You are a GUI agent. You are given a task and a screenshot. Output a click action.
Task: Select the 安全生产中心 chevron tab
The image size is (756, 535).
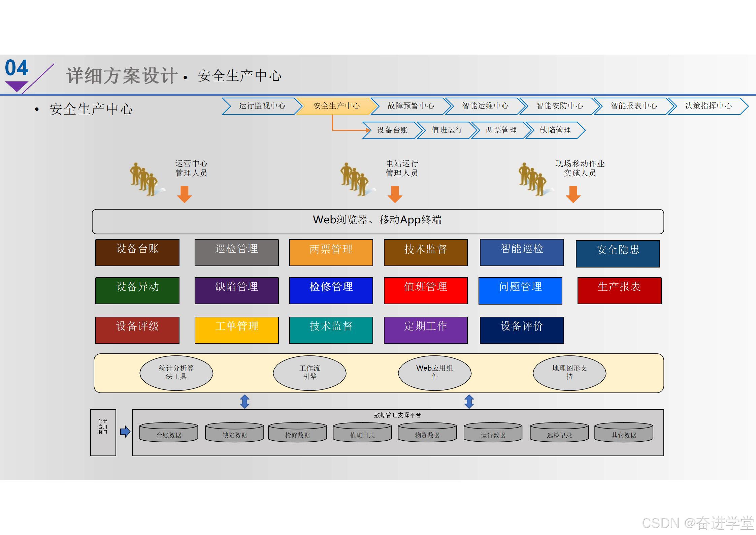336,106
